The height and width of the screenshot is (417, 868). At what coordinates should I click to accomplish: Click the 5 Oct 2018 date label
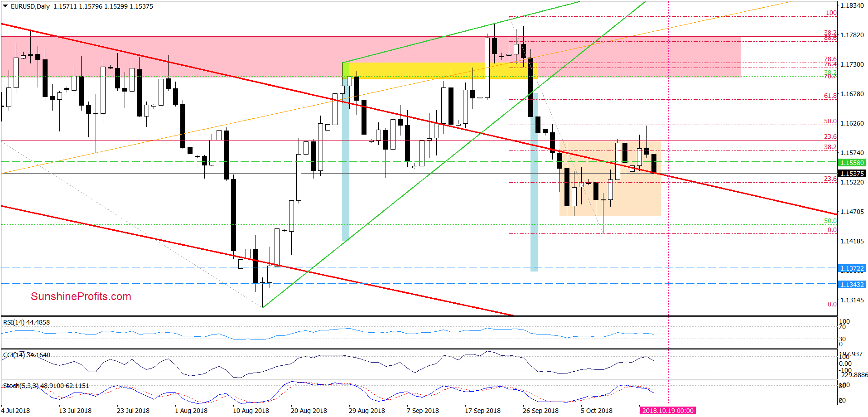click(x=597, y=411)
